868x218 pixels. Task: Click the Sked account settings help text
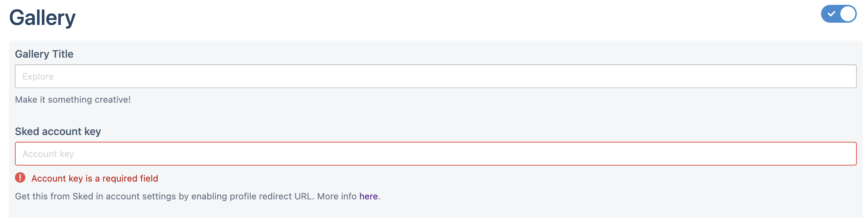coord(197,196)
